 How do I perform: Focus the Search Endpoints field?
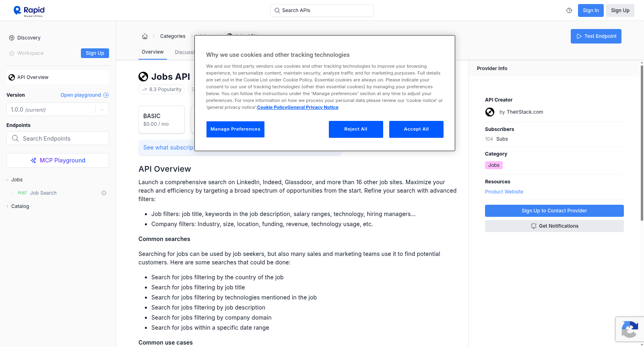point(58,138)
